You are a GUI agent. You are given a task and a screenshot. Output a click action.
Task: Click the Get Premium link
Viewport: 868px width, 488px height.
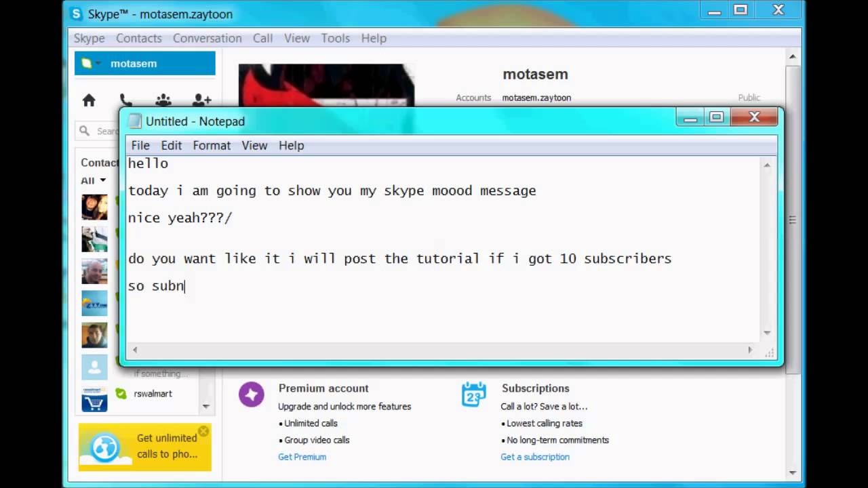tap(302, 457)
